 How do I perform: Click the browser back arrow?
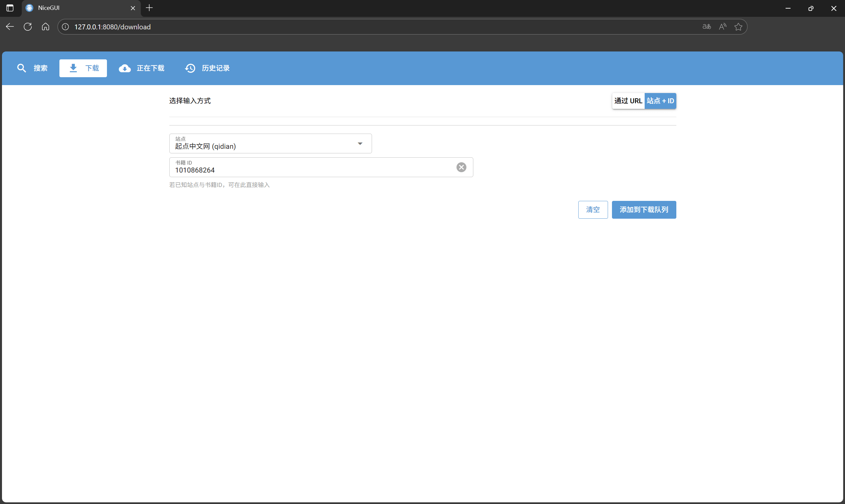tap(10, 27)
